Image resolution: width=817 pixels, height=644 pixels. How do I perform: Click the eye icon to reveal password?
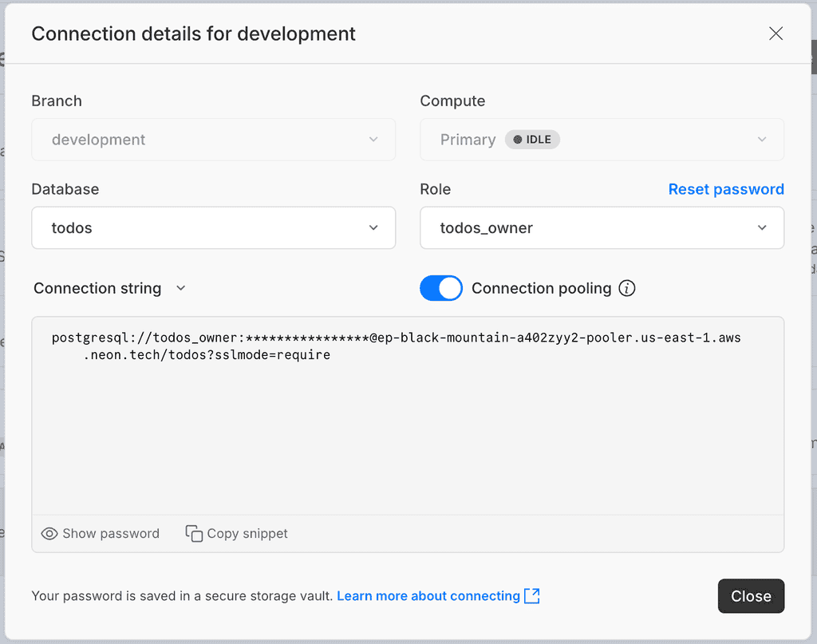click(49, 534)
